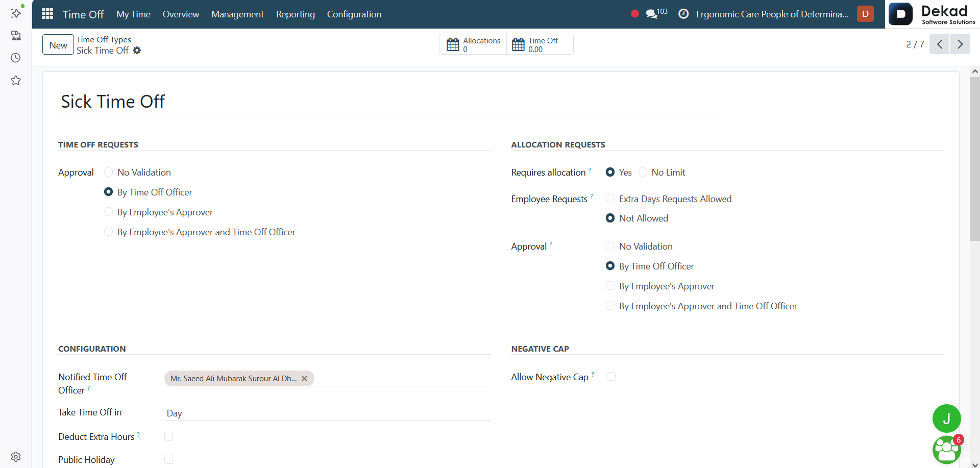The width and height of the screenshot is (980, 468).
Task: Open the star favorites icon in left sidebar
Action: [16, 80]
